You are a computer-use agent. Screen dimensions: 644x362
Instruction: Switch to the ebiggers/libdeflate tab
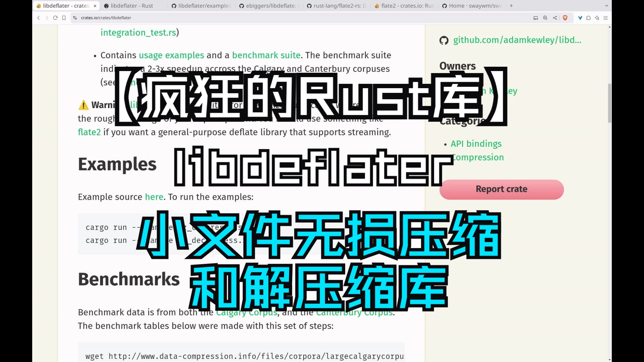pos(269,6)
